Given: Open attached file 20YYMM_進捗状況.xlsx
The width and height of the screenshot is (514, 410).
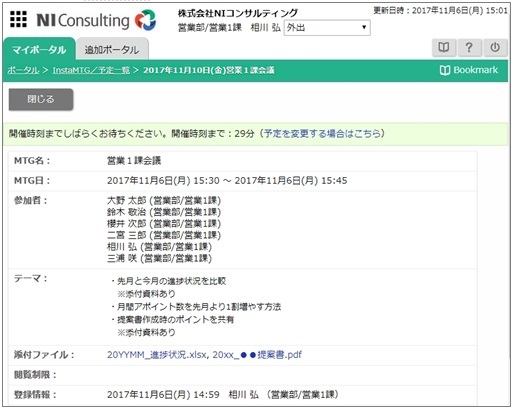Looking at the screenshot, I should click(157, 355).
